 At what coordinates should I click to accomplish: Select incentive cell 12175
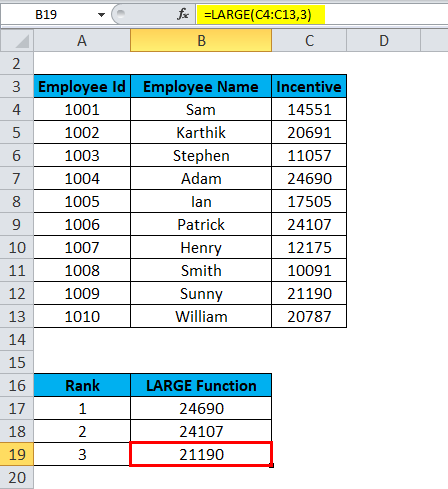click(x=309, y=247)
